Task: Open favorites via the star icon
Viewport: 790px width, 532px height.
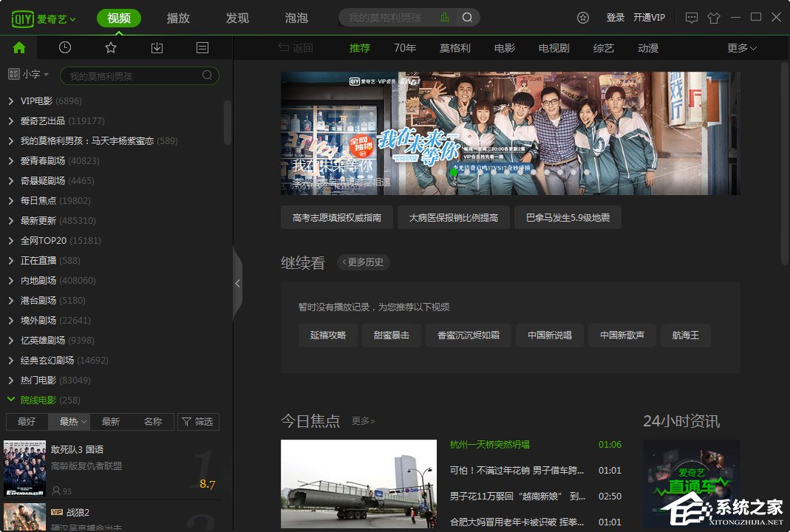Action: pos(111,47)
